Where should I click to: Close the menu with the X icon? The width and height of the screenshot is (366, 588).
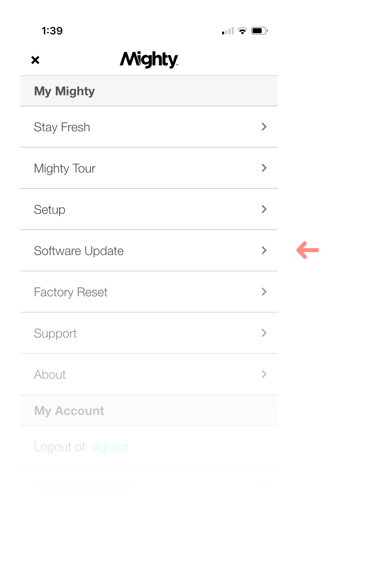coord(35,60)
